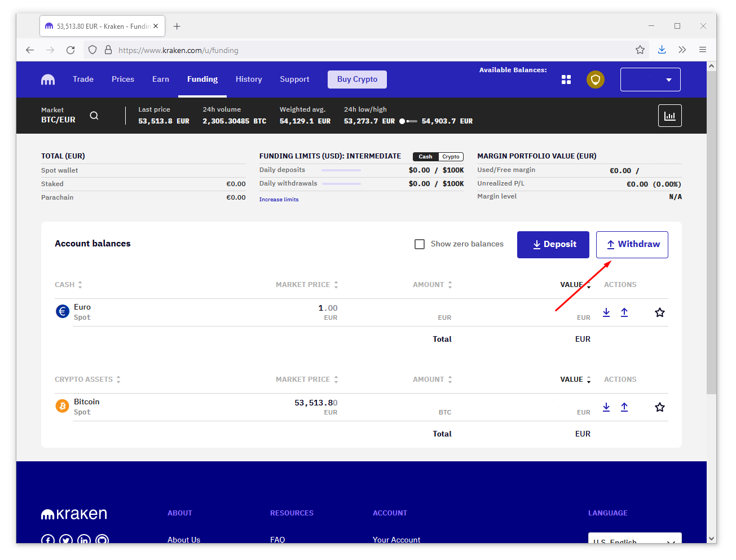Click the 24h low/high range slider

[x=408, y=121]
